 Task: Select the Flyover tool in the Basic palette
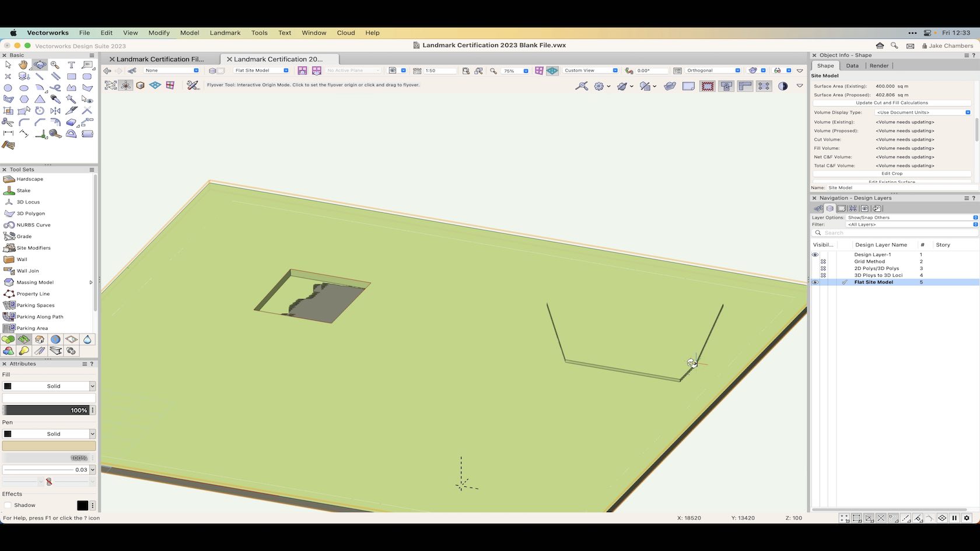point(40,65)
